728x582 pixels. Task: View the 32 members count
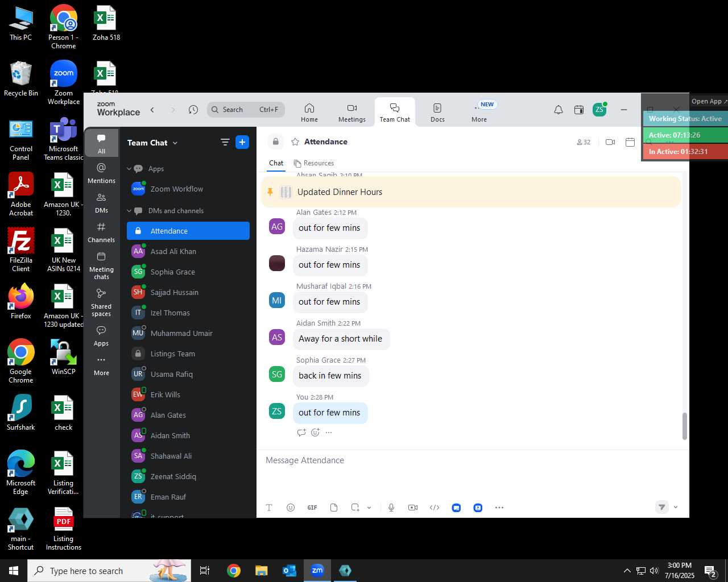[x=584, y=142]
